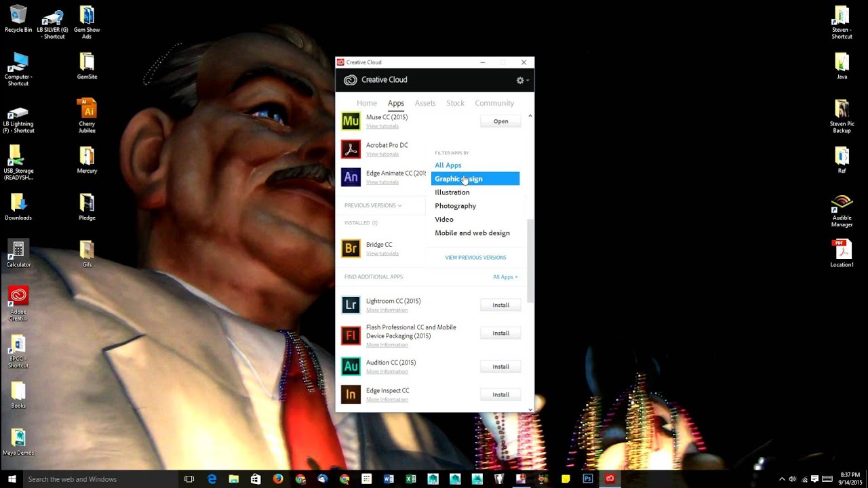Select the Maya Demos desktop icon
The height and width of the screenshot is (488, 868).
coord(18,442)
